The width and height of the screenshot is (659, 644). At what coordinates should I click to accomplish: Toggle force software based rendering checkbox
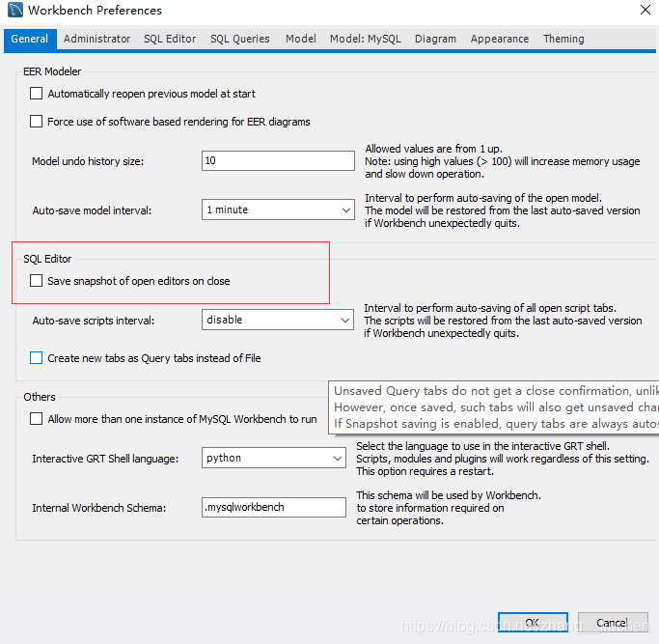tap(36, 122)
